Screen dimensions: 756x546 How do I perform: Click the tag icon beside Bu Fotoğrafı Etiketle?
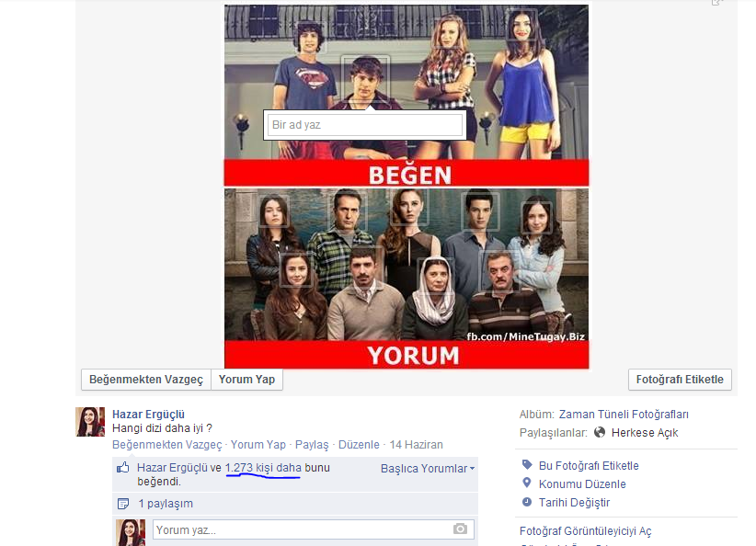tap(527, 465)
